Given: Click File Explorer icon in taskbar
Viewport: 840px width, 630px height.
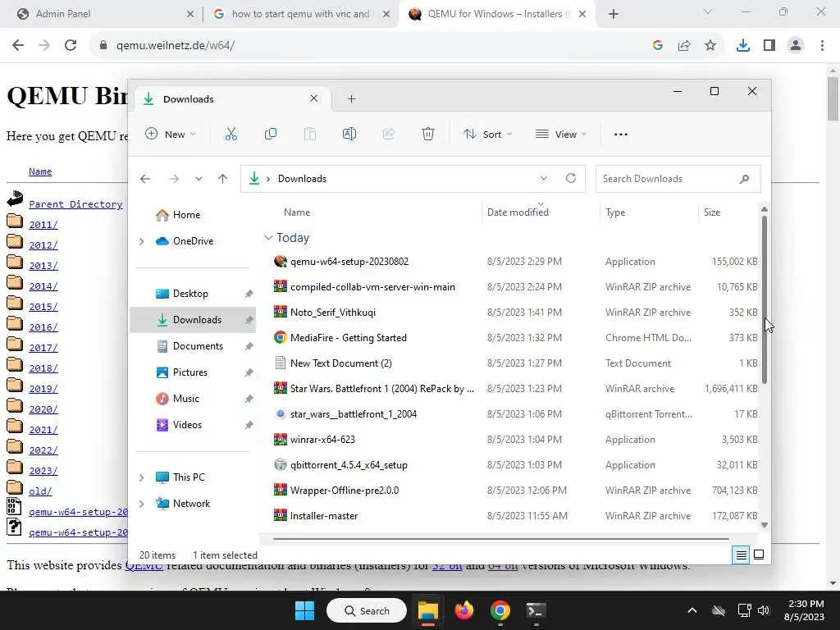Looking at the screenshot, I should [x=428, y=610].
